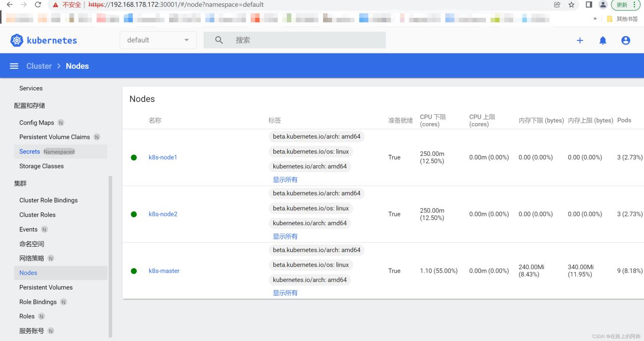Open the user account icon
Image resolution: width=644 pixels, height=341 pixels.
pyautogui.click(x=626, y=41)
